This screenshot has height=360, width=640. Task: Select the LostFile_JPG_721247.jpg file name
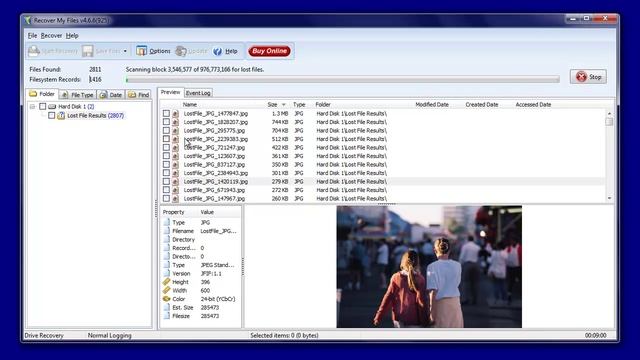214,147
